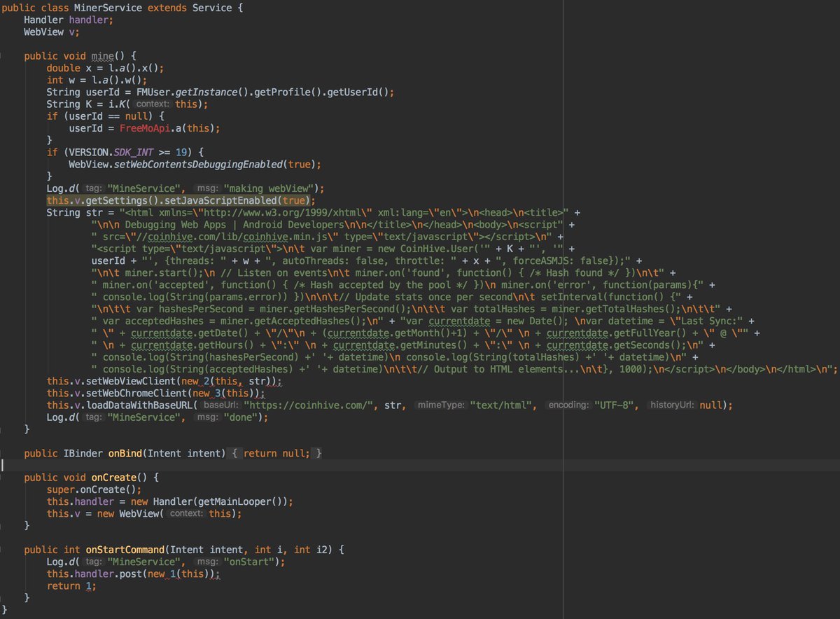Screen dimensions: 840x619
Task: Click the onBind method name
Action: coord(125,453)
